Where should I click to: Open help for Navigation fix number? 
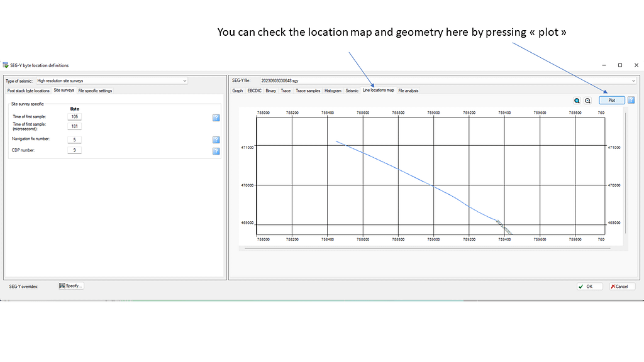point(216,140)
